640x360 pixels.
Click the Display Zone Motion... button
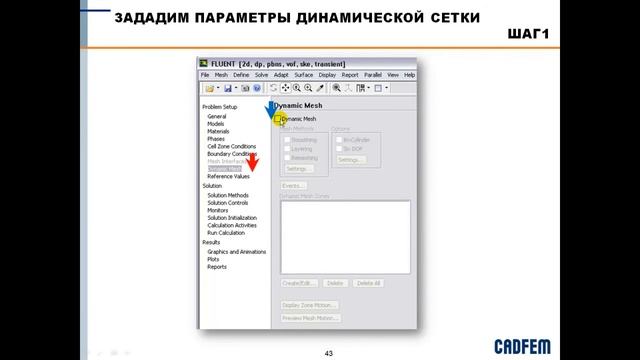click(310, 305)
